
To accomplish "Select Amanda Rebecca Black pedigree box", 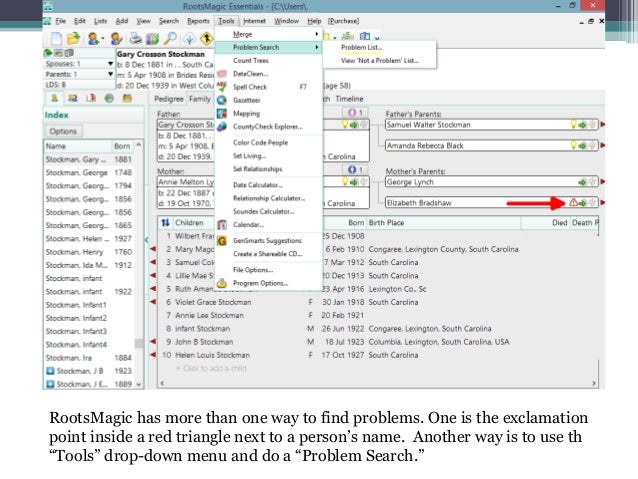I will point(492,145).
